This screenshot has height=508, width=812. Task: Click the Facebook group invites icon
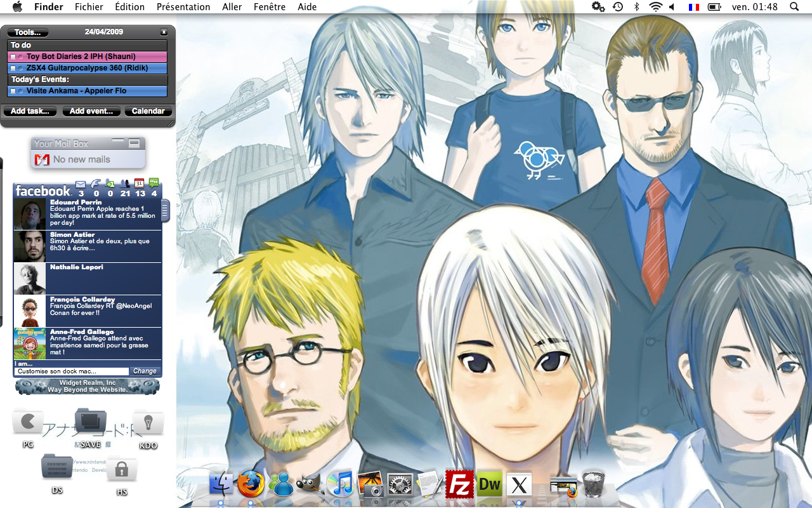coord(125,184)
